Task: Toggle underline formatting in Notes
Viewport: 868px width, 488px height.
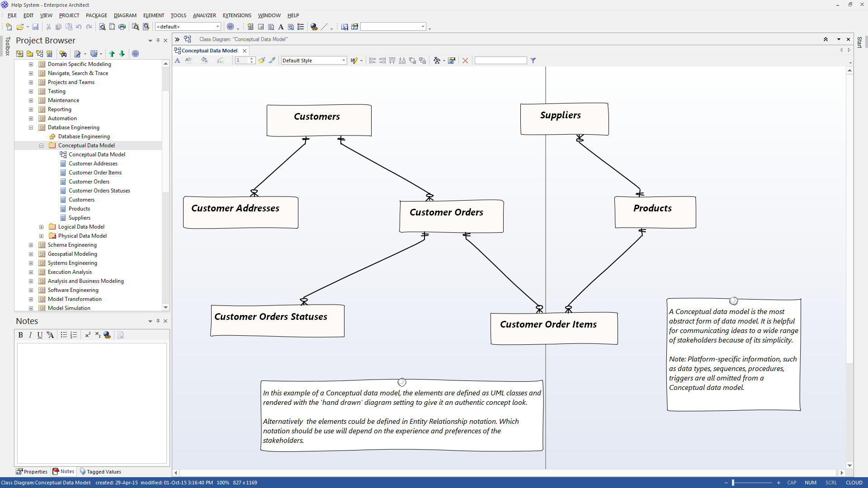Action: [40, 335]
